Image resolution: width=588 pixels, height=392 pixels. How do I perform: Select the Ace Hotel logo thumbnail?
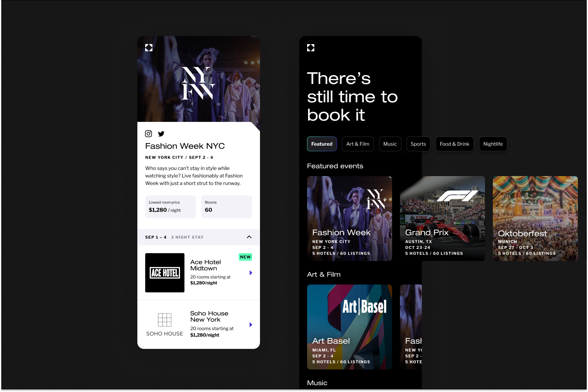tap(165, 273)
